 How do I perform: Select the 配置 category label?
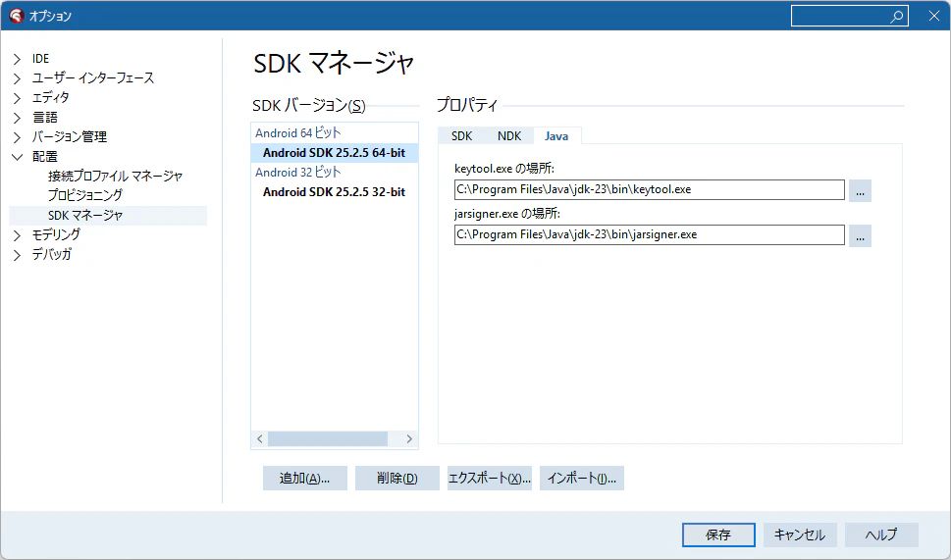point(45,157)
